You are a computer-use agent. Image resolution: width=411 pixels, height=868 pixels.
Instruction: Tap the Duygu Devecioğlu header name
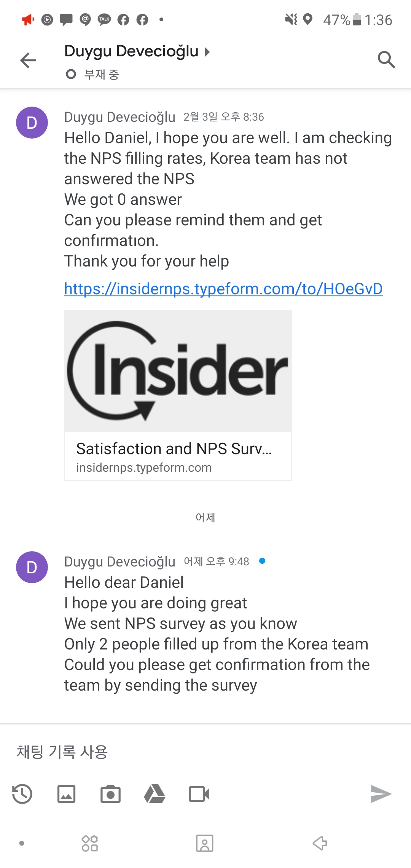[131, 51]
